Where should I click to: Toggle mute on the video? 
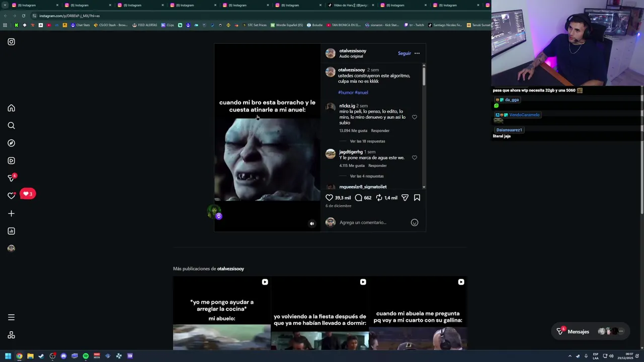(x=311, y=224)
